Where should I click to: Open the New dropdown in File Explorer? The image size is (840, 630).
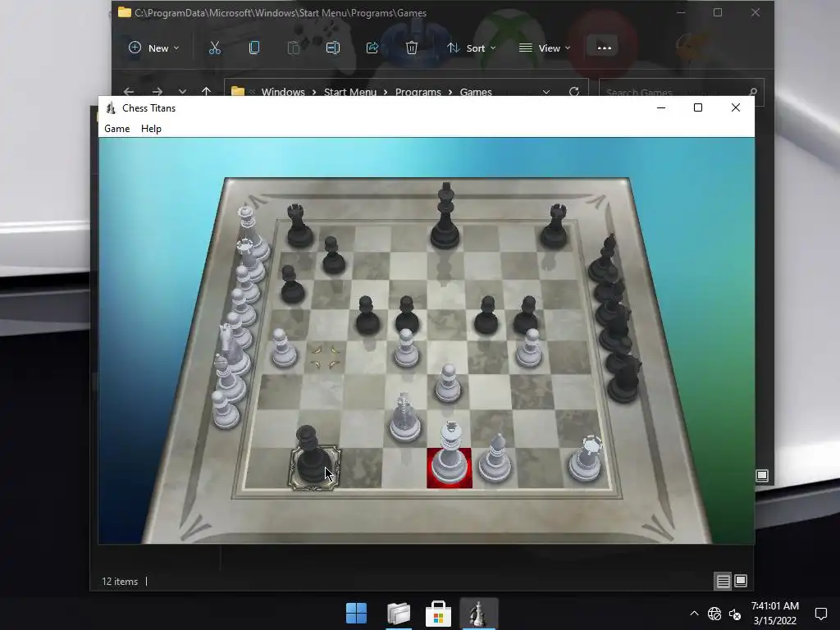153,48
